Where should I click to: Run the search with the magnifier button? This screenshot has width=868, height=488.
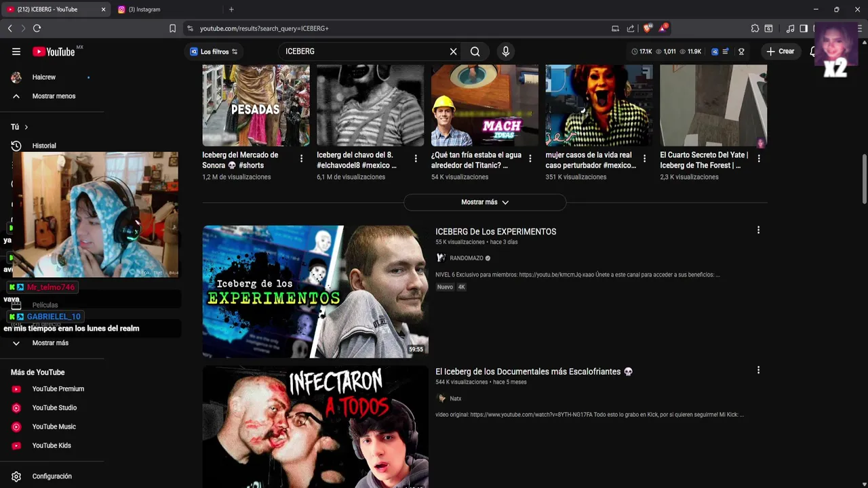click(475, 52)
